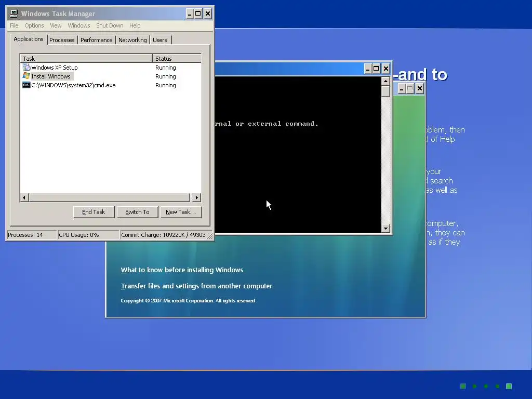Sort by the Task column header

(x=86, y=58)
